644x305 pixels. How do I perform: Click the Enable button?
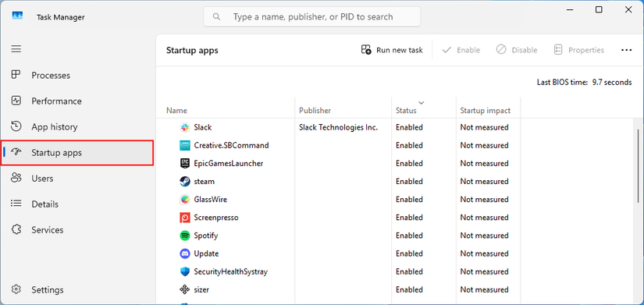pyautogui.click(x=461, y=50)
